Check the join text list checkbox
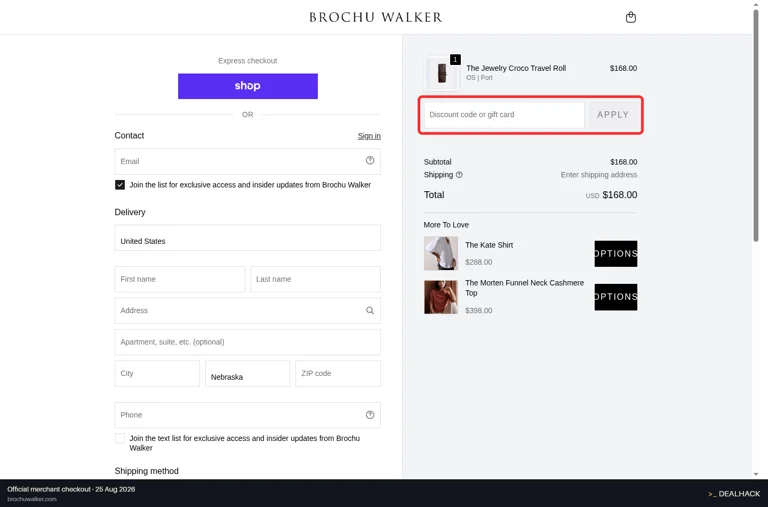The width and height of the screenshot is (768, 507). tap(120, 438)
